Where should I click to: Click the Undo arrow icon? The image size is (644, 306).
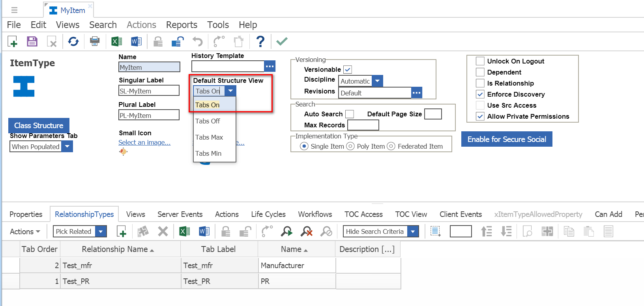click(x=197, y=41)
